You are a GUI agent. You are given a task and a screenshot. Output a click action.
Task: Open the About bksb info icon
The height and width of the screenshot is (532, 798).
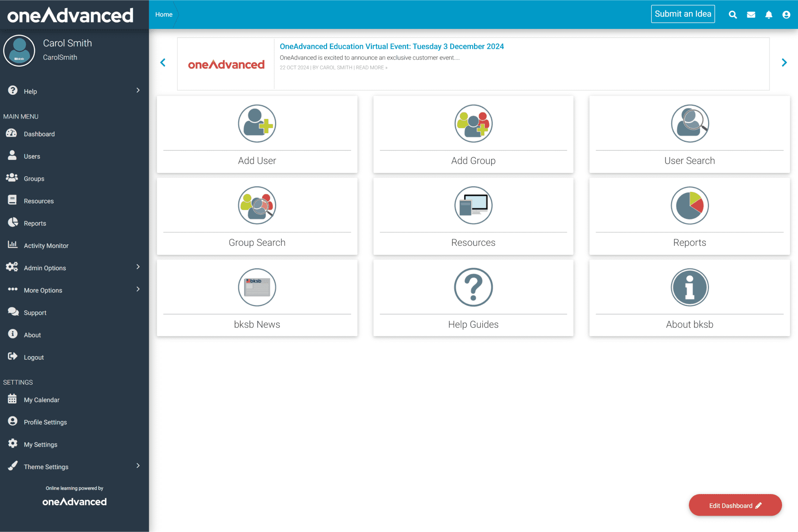pos(689,288)
